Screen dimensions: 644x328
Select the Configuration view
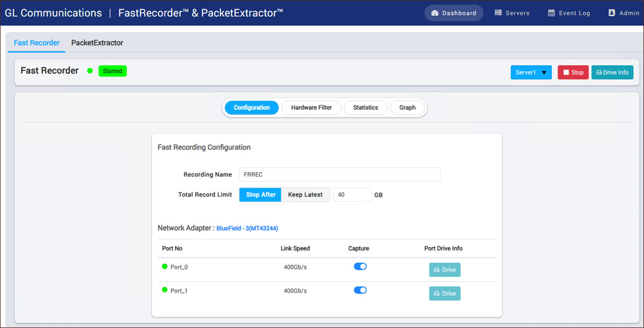(x=252, y=108)
